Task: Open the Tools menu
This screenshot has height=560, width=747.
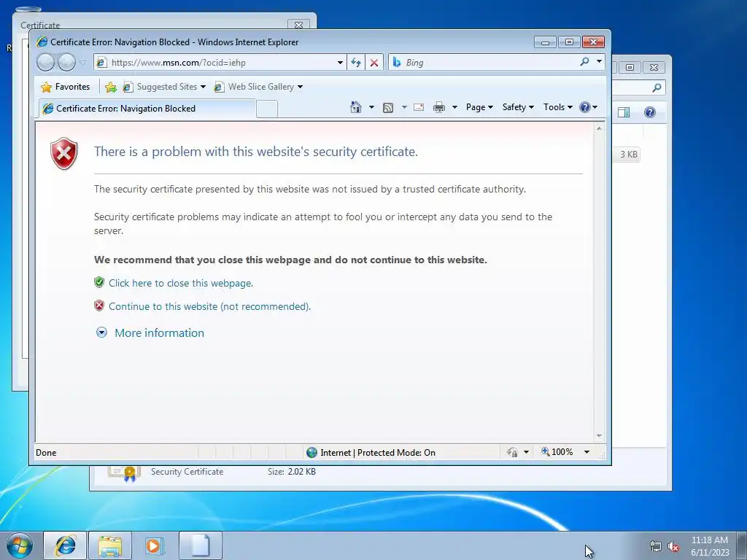Action: point(558,107)
